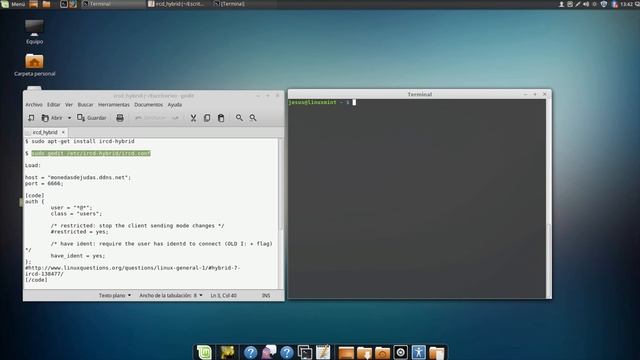The width and height of the screenshot is (640, 360).
Task: Switch to the ircd_hybrid gedit taskbar entry
Action: (178, 4)
